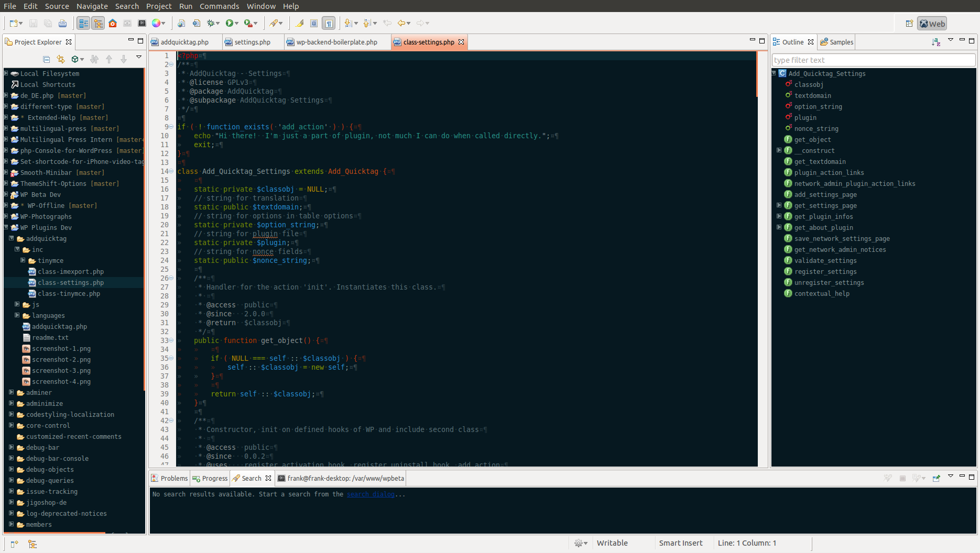The image size is (980, 553).
Task: Click the New file wizard icon
Action: 14,23
